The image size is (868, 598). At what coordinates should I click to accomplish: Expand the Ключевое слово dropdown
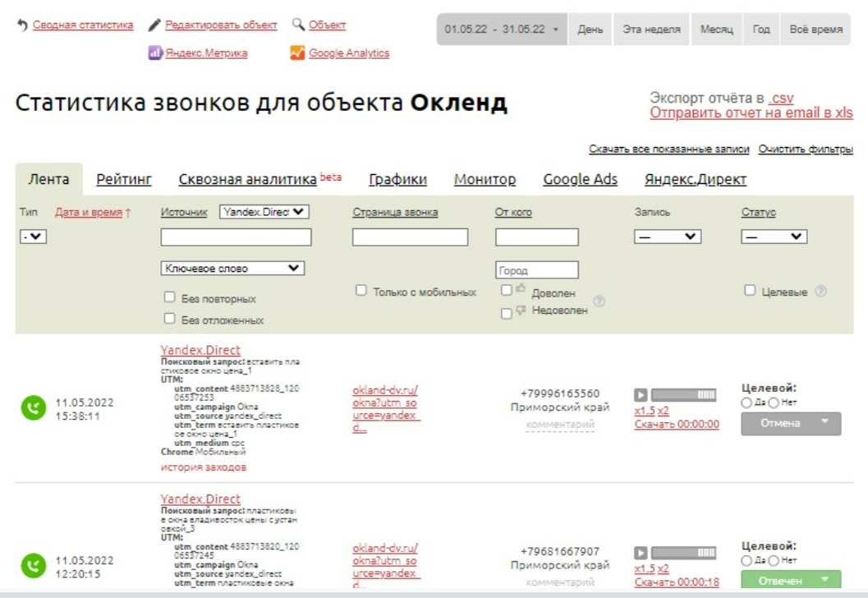[232, 268]
